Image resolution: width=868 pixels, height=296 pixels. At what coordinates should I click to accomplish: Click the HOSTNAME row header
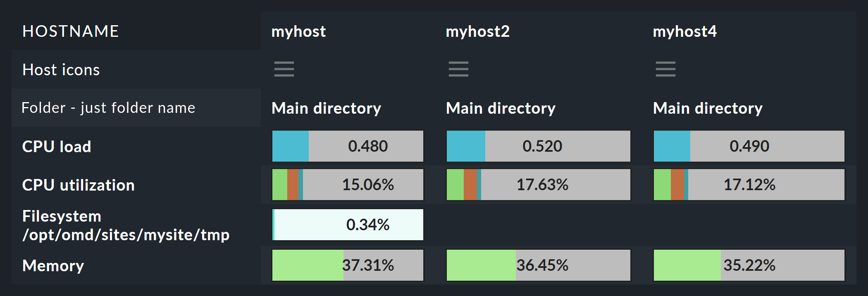tap(71, 31)
